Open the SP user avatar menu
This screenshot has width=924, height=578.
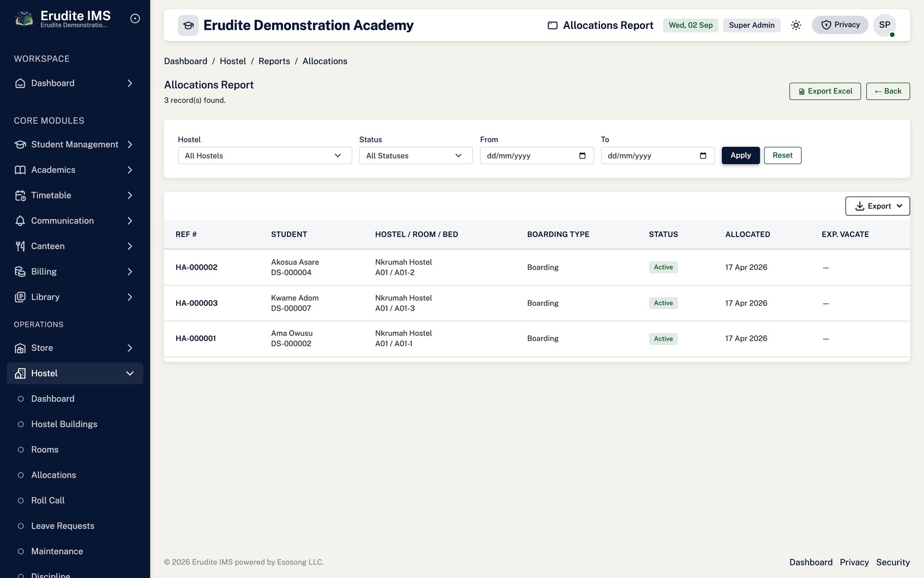pos(885,25)
